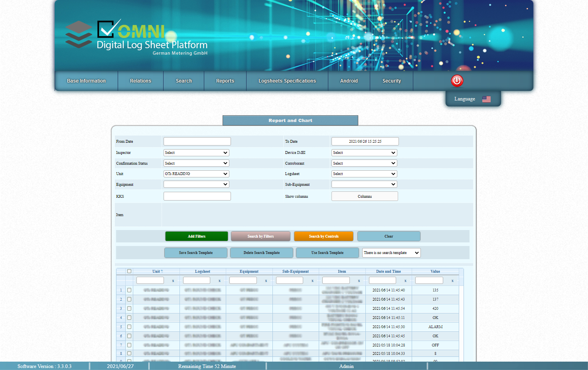Screen dimensions: 588x370
Task: Switch to the Security menu
Action: pyautogui.click(x=391, y=81)
